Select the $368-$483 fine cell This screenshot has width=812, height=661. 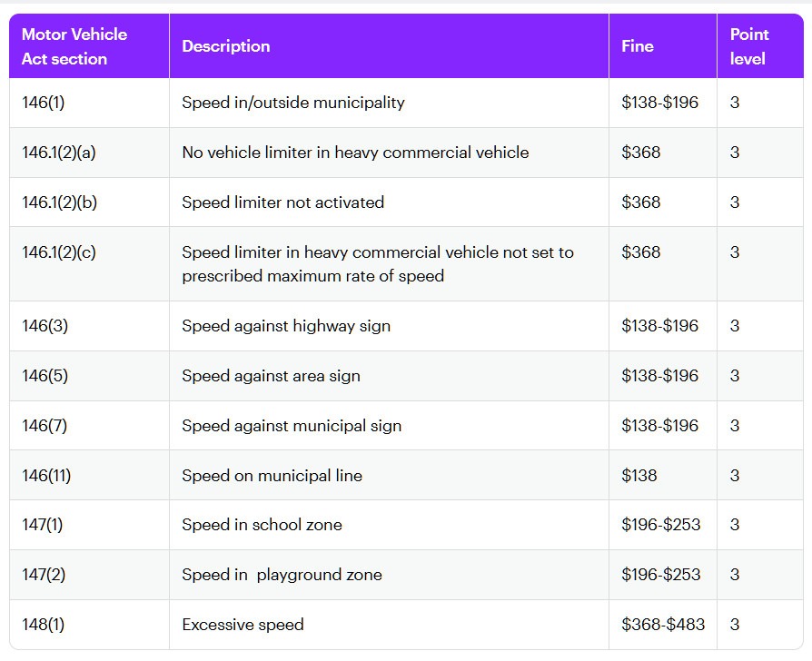click(663, 625)
